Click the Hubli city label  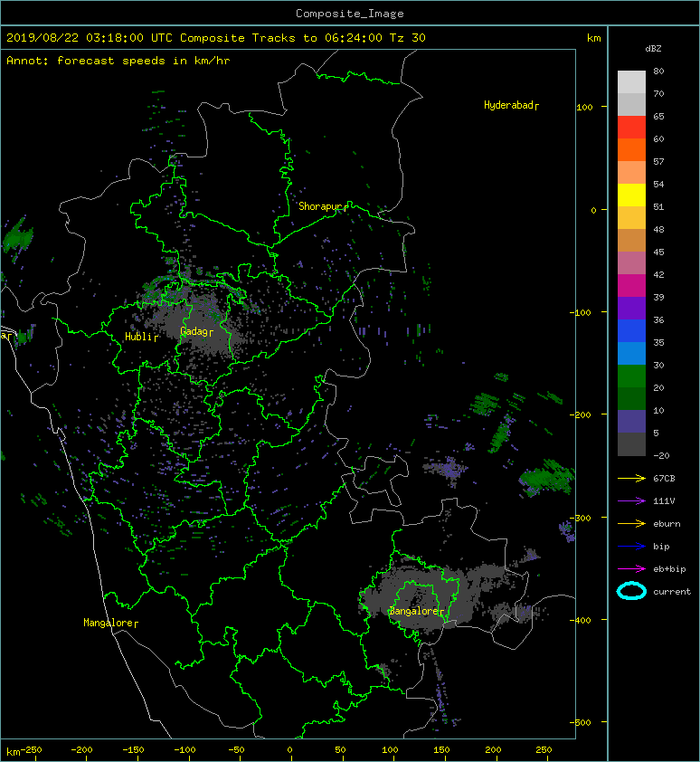[141, 337]
